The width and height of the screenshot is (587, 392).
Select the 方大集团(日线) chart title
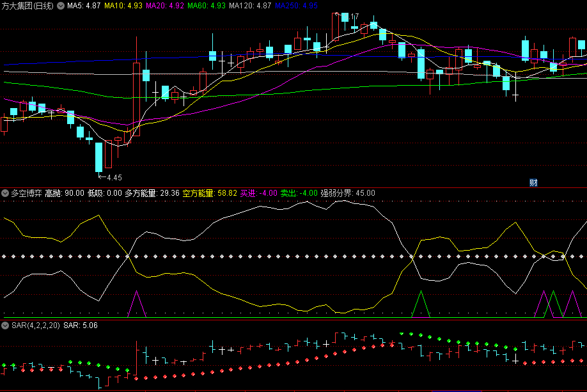pyautogui.click(x=27, y=6)
